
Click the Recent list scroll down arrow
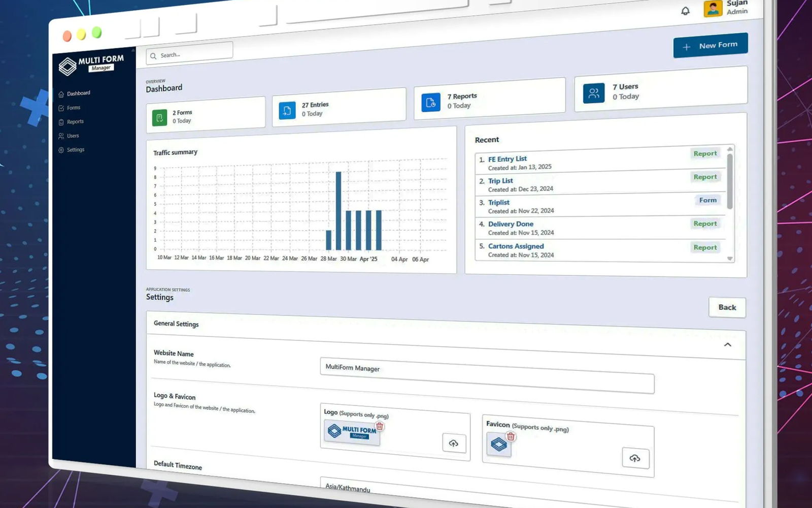pos(730,259)
